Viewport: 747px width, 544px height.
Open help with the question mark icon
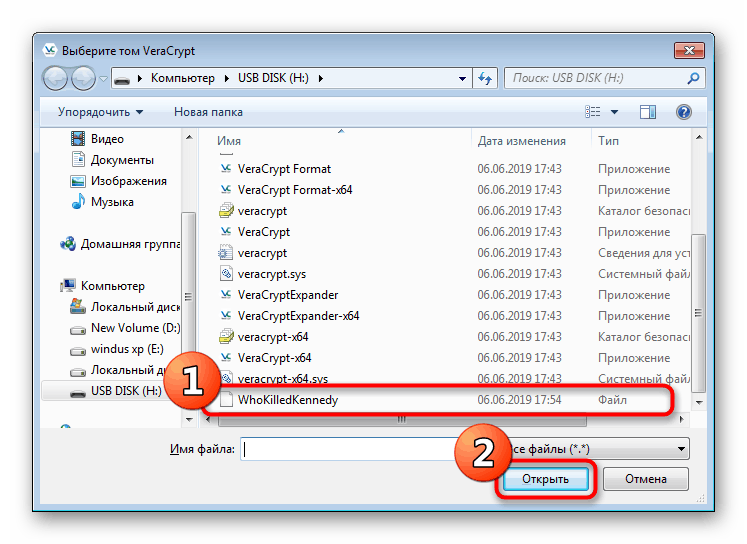(684, 112)
